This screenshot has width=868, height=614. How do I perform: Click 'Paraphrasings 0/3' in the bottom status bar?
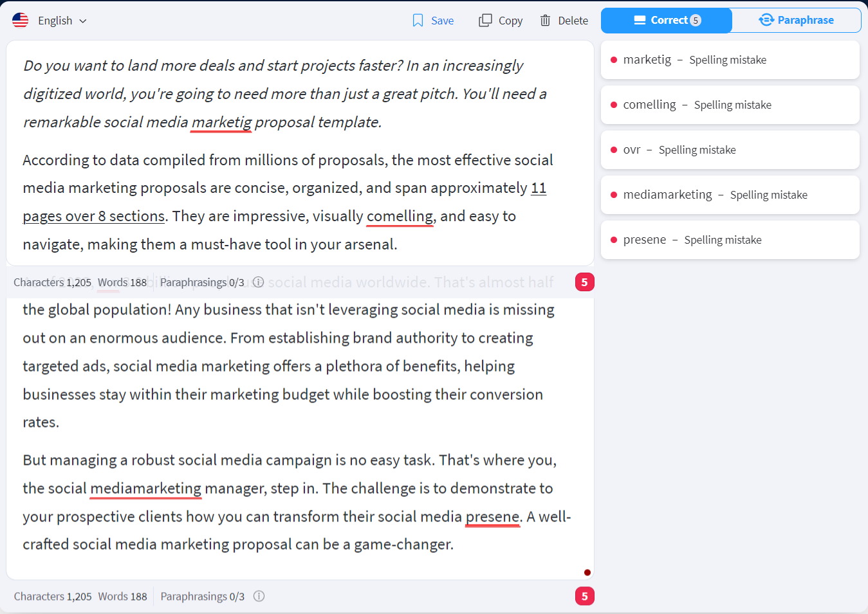203,597
